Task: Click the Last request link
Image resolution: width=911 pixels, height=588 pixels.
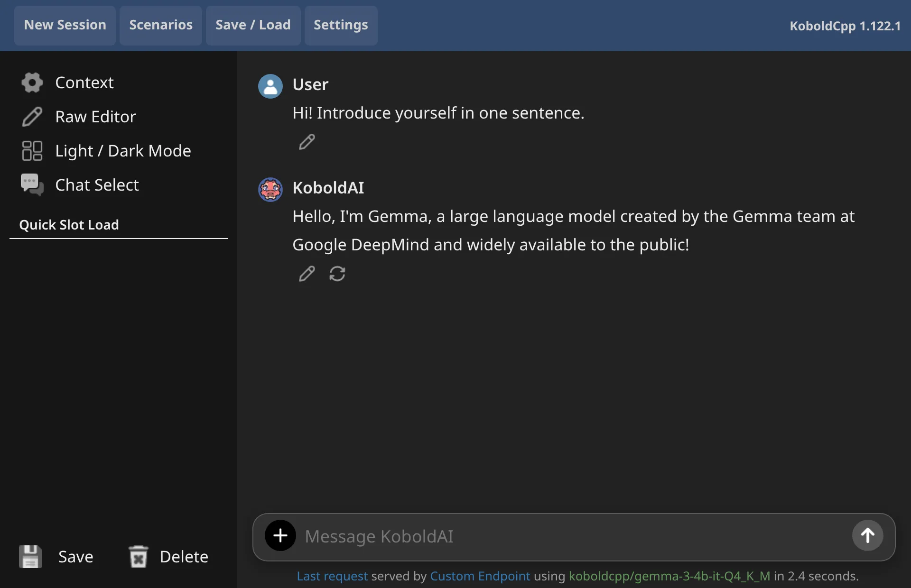Action: (332, 576)
